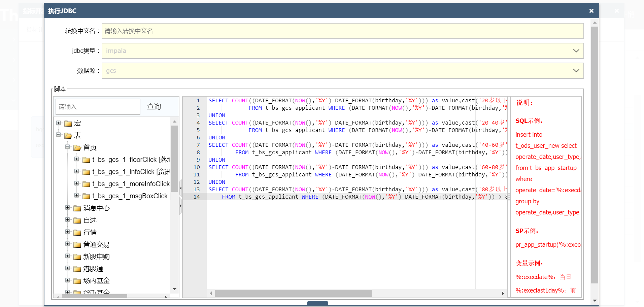This screenshot has height=307, width=644.
Task: Open the jdbc类型 dropdown showing impala
Action: [x=343, y=51]
